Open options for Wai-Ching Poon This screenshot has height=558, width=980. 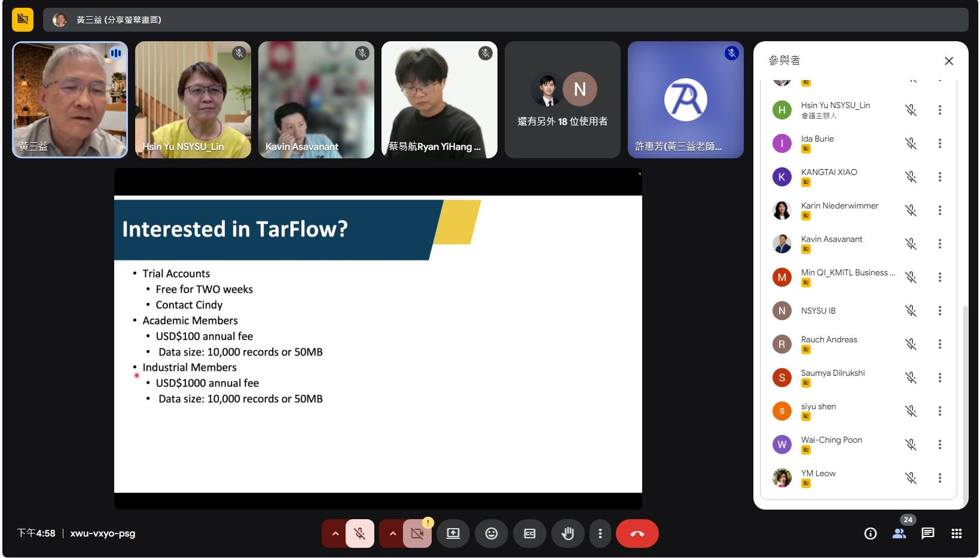click(x=940, y=444)
